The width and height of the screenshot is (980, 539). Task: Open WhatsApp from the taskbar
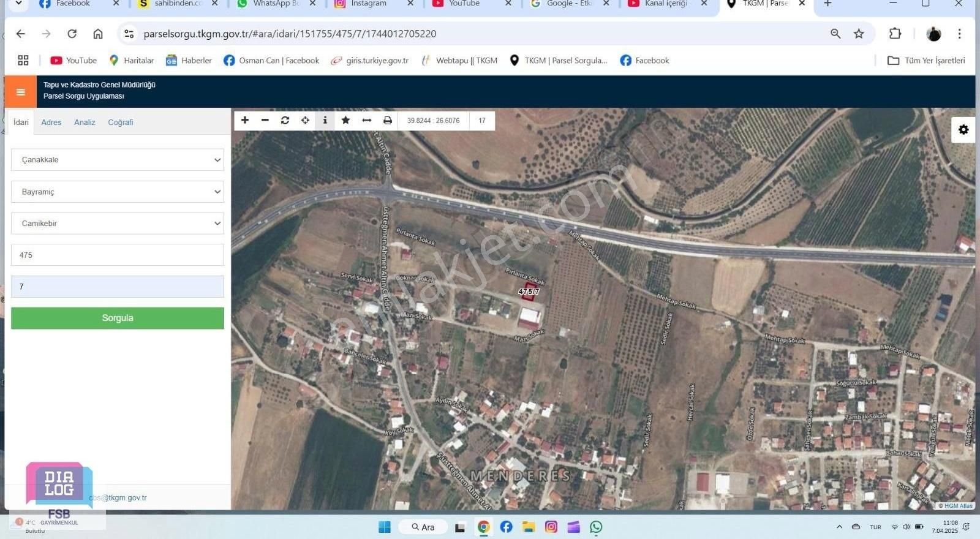[596, 527]
